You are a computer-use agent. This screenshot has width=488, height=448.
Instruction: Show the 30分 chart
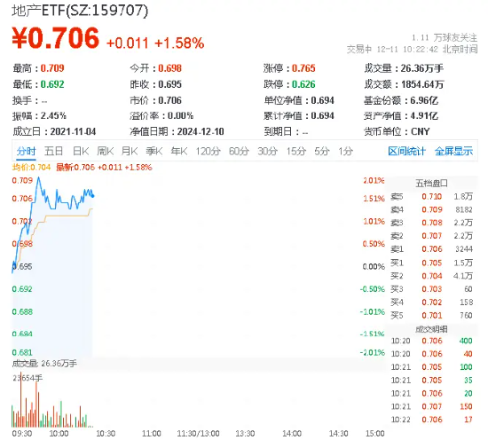[x=267, y=152]
